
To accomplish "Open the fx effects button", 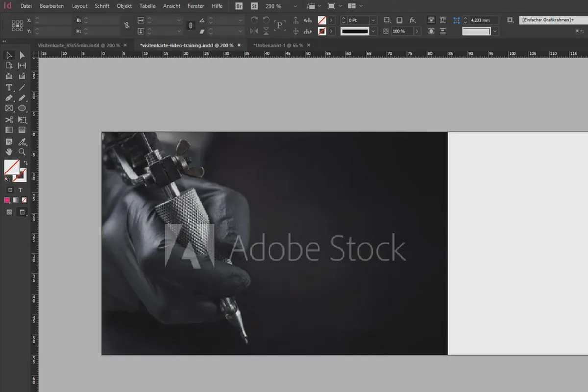I will click(413, 20).
